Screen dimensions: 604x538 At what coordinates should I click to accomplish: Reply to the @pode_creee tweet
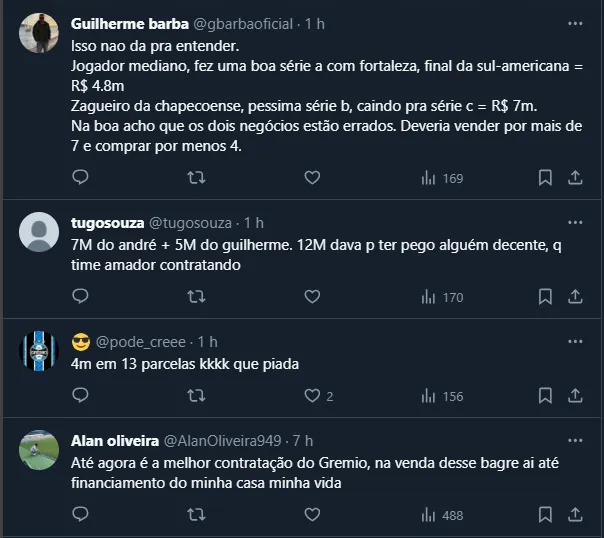click(82, 396)
